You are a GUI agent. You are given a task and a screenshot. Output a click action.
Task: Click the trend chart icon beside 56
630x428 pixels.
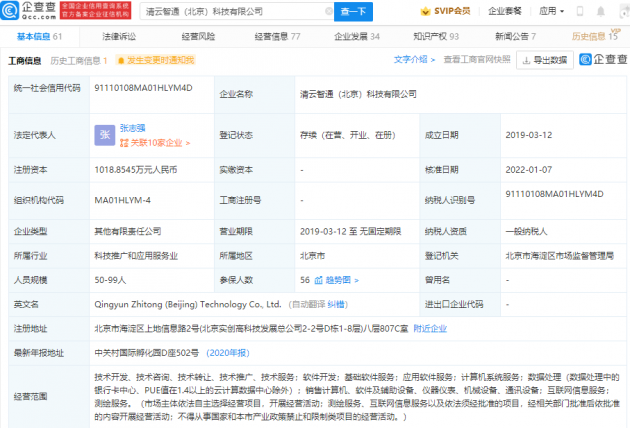pyautogui.click(x=319, y=280)
